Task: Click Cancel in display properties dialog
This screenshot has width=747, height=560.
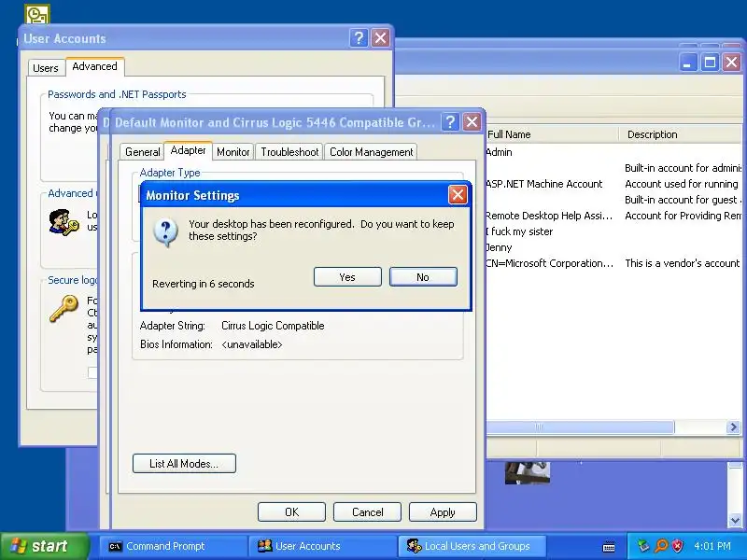Action: [367, 511]
